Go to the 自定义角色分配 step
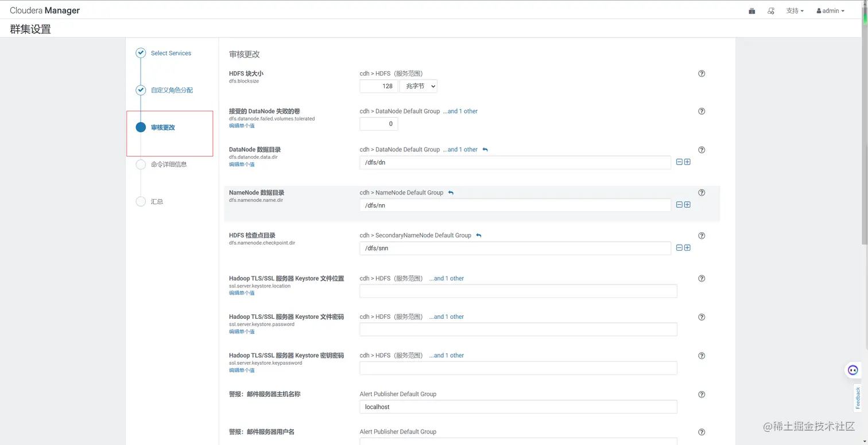Viewport: 868px width, 445px height. pos(172,90)
